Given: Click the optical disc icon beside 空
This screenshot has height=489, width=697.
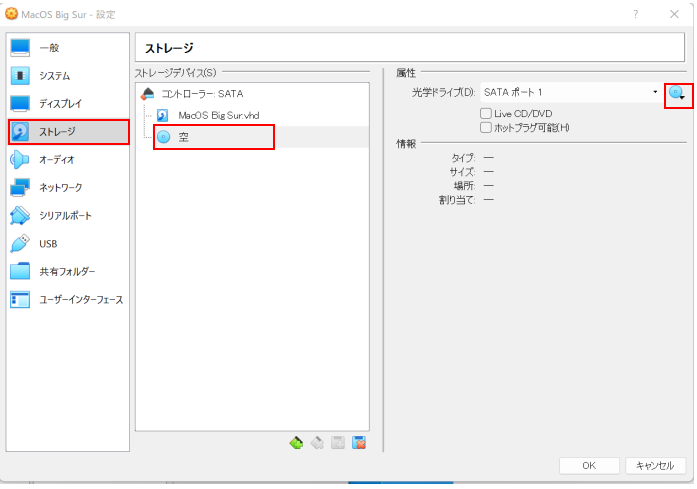Looking at the screenshot, I should [x=164, y=137].
